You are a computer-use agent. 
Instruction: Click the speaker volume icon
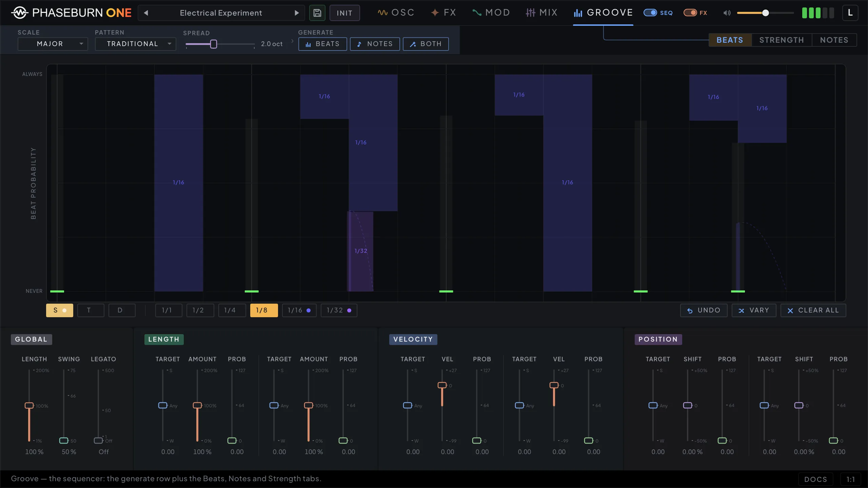(x=727, y=13)
